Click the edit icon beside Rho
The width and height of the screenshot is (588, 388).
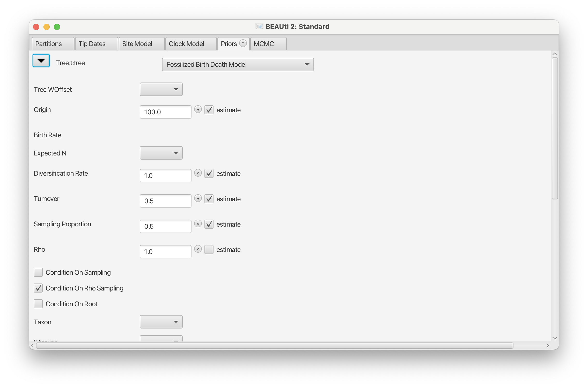[198, 249]
